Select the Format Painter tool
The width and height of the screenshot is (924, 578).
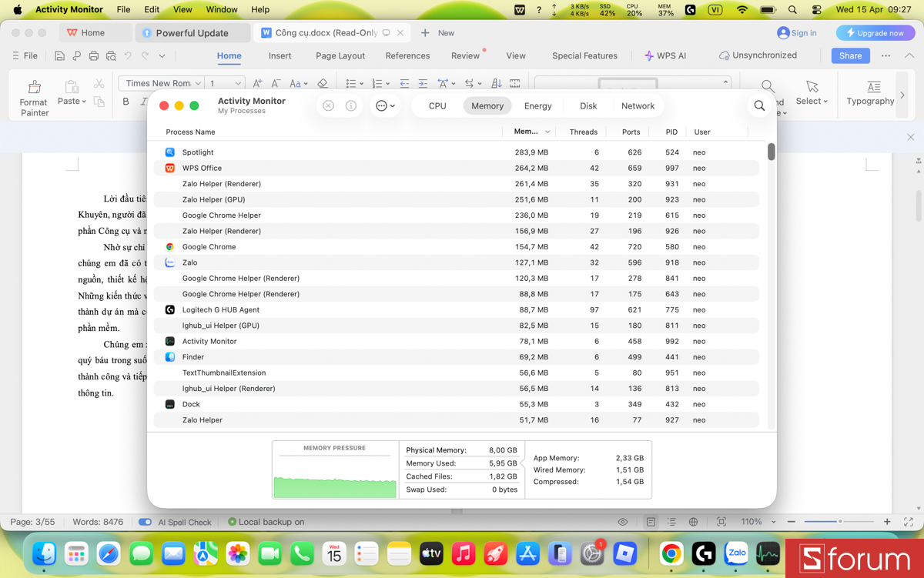pos(33,95)
